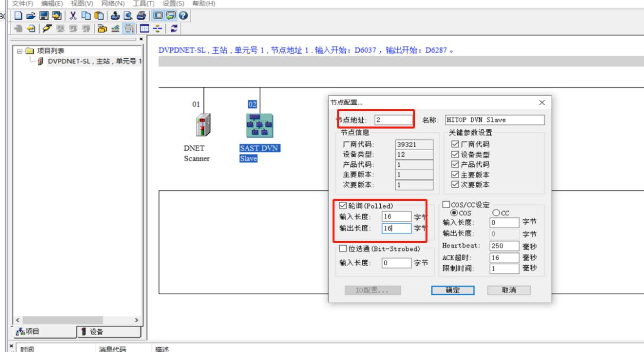
Task: Click the Bit-Strobed 输入长度 field
Action: click(x=396, y=263)
